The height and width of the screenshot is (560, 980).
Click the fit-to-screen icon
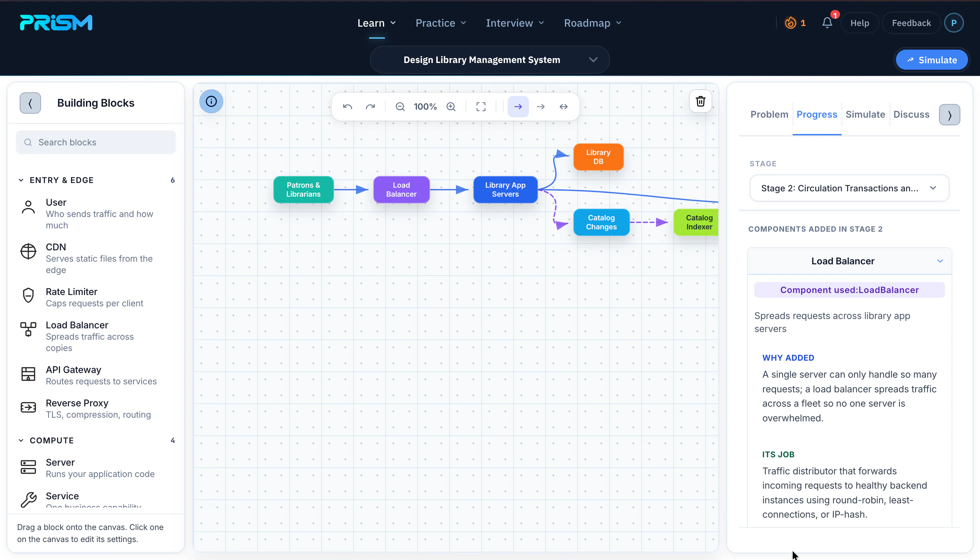481,107
